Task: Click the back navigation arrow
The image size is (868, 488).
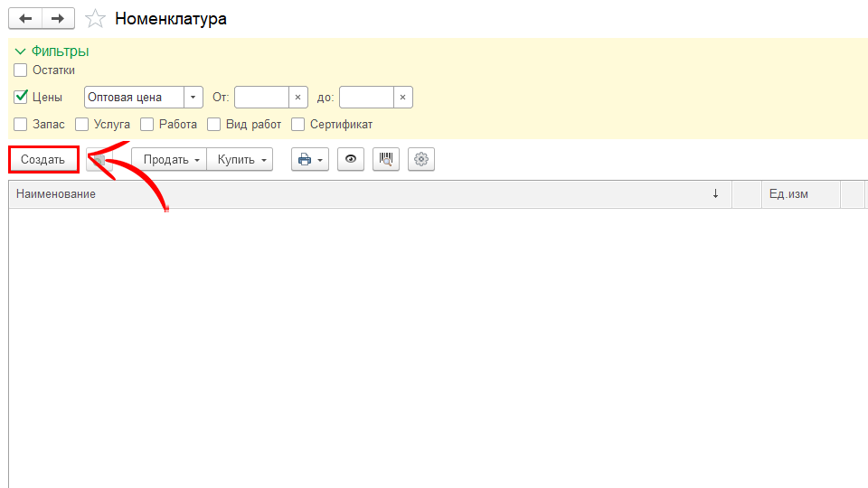Action: (x=25, y=18)
